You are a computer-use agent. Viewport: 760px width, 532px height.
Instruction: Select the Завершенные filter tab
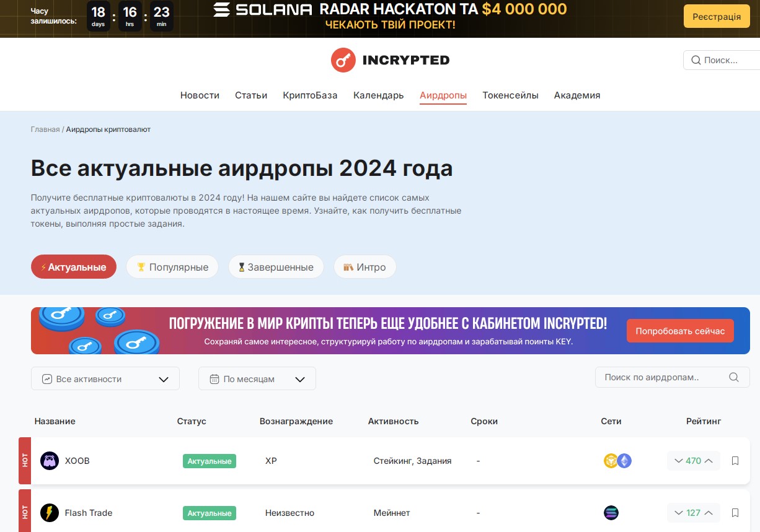click(276, 267)
